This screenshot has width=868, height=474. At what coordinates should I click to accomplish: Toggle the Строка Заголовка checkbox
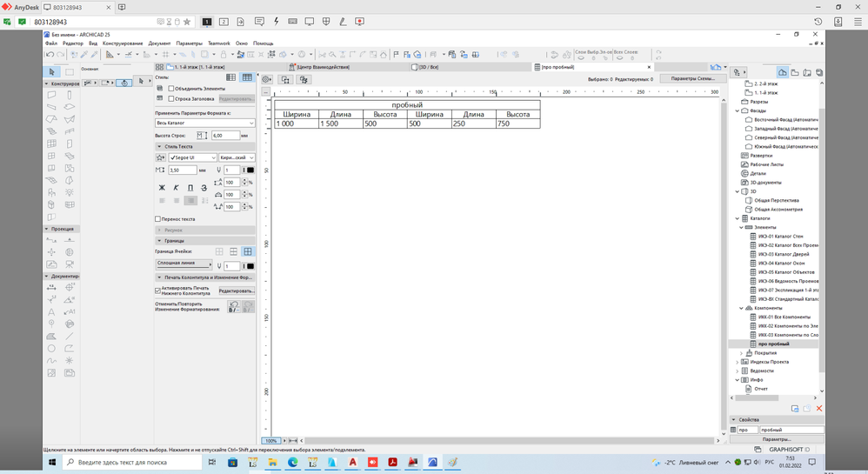click(x=171, y=99)
